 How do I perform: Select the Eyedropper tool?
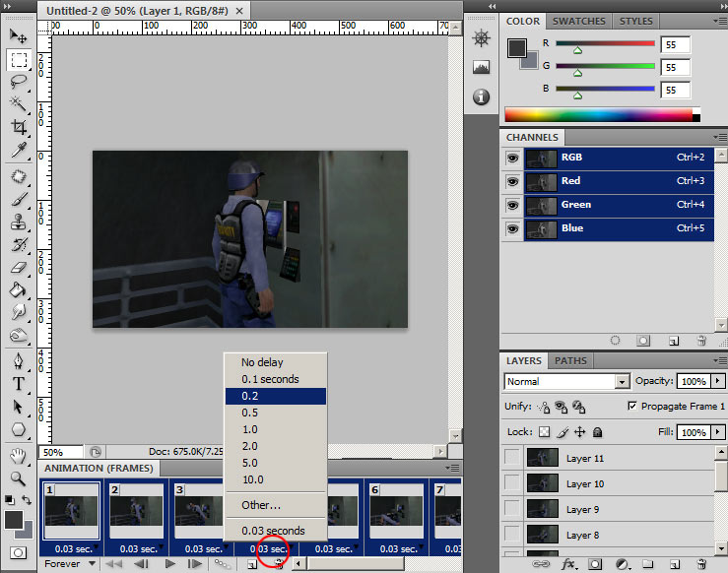click(19, 150)
